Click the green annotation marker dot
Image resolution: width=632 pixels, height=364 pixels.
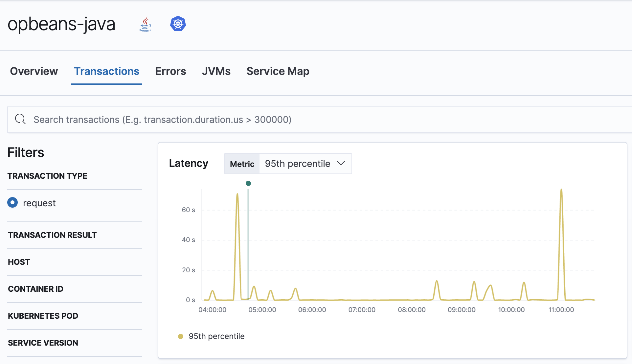(248, 183)
